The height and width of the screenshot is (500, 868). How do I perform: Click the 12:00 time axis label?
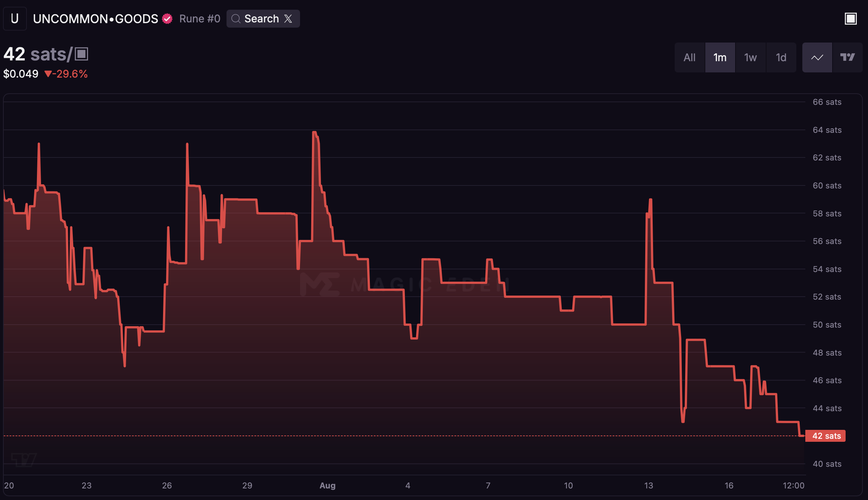point(793,485)
